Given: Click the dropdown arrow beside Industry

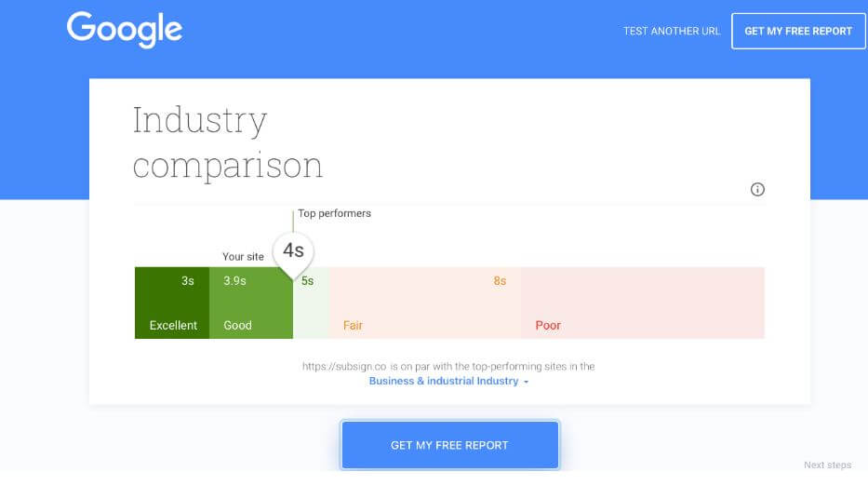Looking at the screenshot, I should (x=526, y=382).
